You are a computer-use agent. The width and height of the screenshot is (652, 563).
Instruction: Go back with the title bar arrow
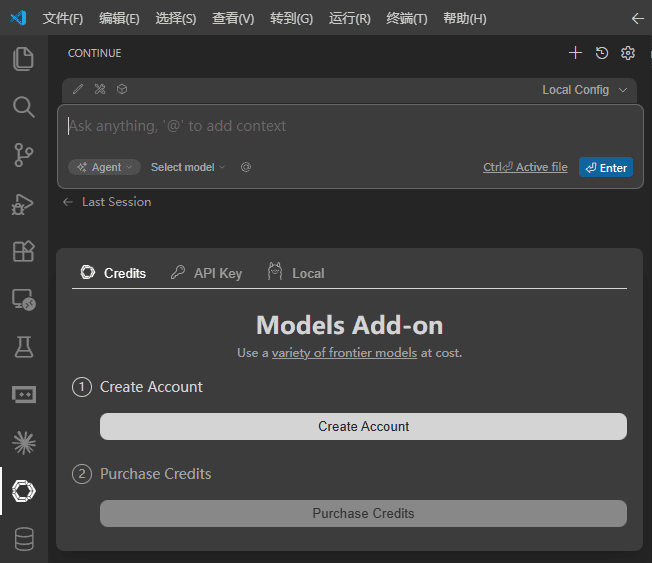point(637,18)
